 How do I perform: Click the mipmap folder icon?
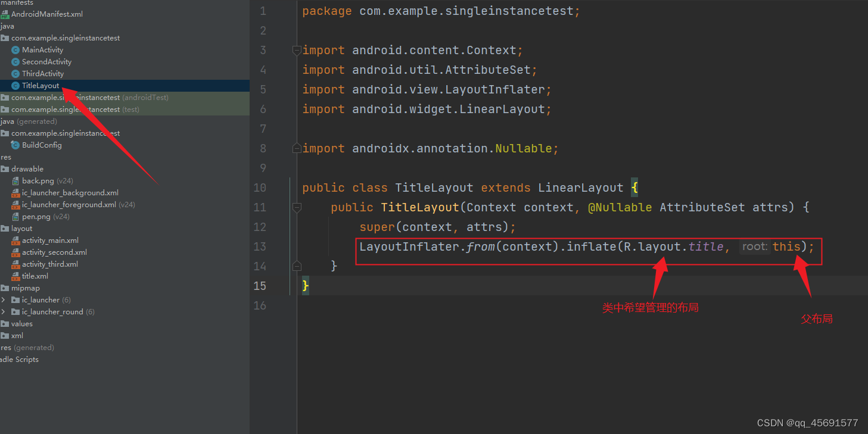click(x=5, y=288)
